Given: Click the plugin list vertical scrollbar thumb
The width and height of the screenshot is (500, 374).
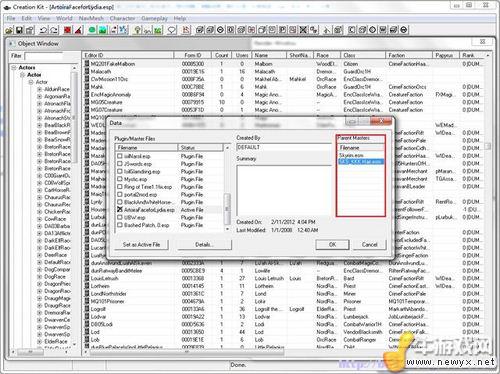Looking at the screenshot, I should point(227,209).
